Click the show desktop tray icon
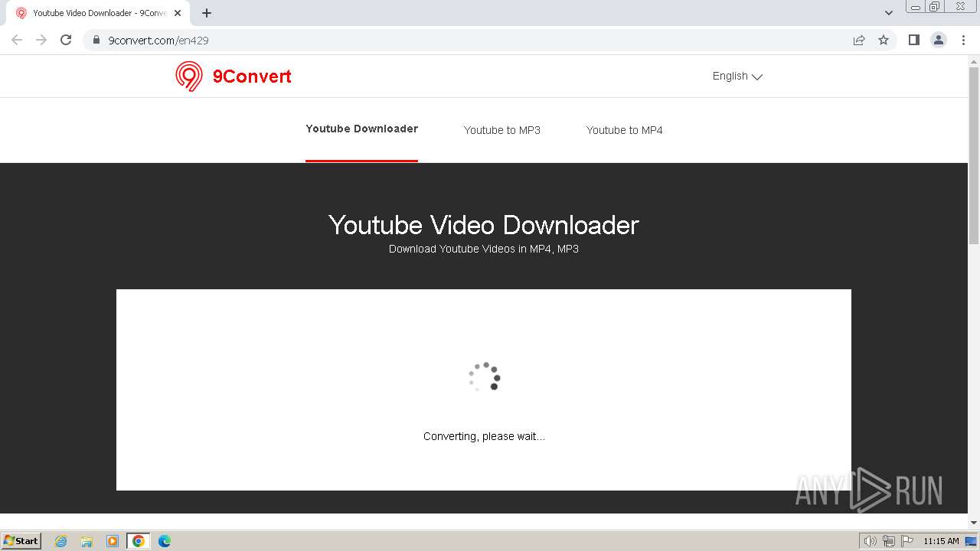Screen dimensions: 980x551 click(972, 541)
